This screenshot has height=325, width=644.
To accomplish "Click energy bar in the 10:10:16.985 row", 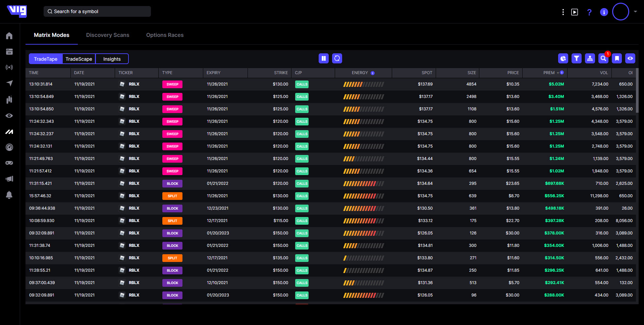I will coord(364,258).
